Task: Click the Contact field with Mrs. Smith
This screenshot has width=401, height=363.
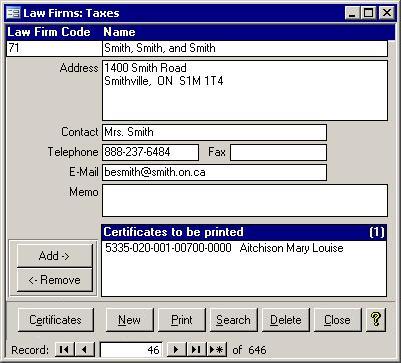Action: tap(214, 132)
